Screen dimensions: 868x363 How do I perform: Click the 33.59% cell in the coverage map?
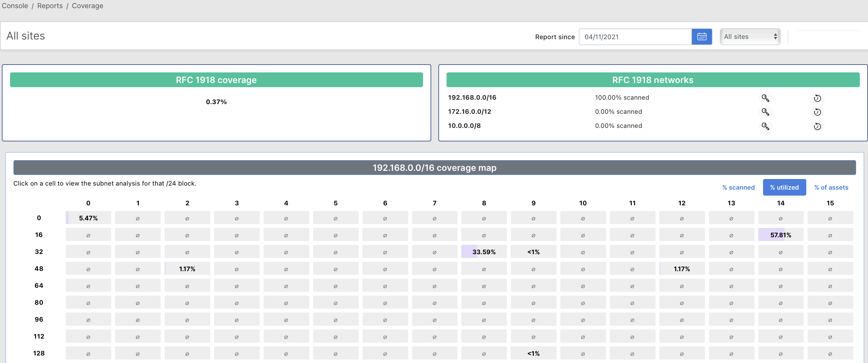pos(484,251)
